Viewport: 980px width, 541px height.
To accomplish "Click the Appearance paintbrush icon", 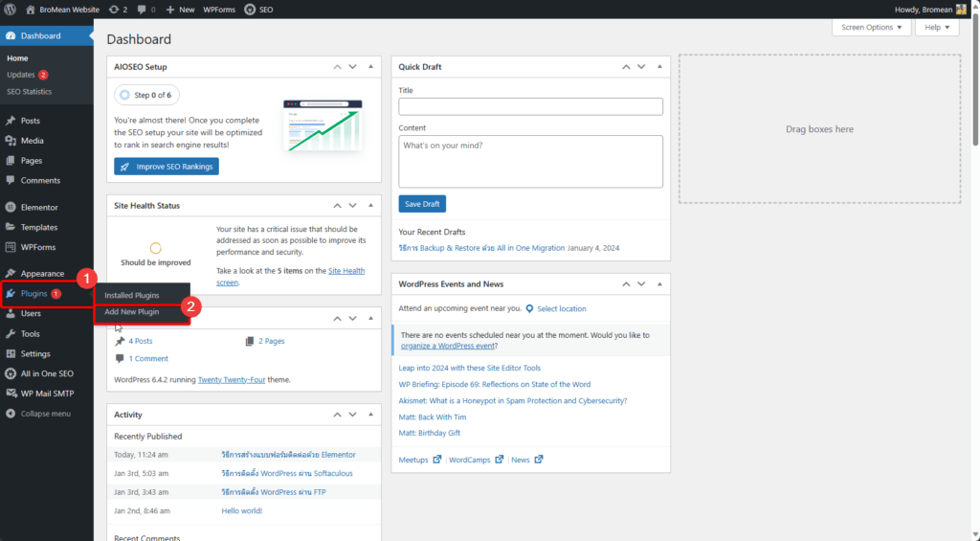I will 11,273.
